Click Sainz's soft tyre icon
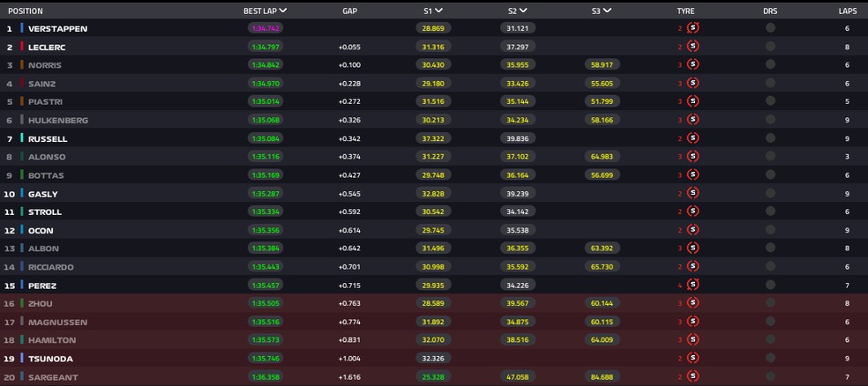868x386 pixels. [692, 83]
